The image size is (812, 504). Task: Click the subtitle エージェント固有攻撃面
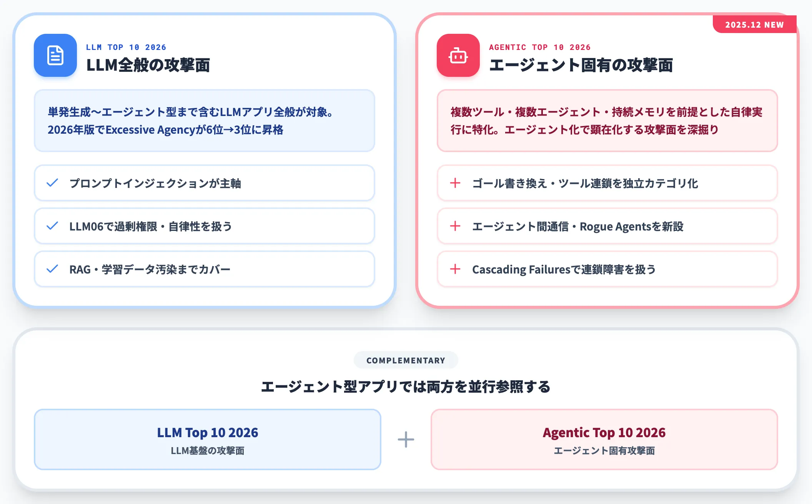point(604,451)
